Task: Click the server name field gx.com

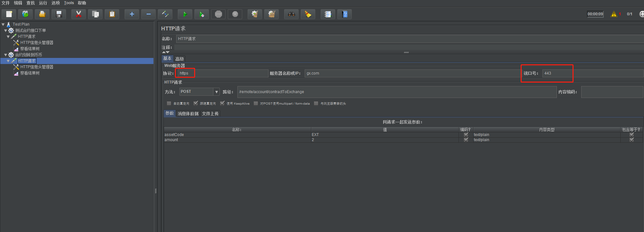Action: (x=413, y=73)
